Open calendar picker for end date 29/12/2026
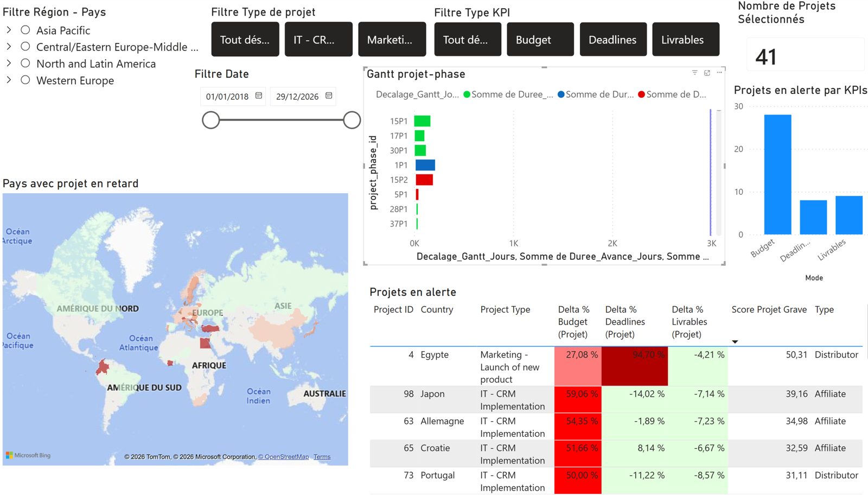 (329, 96)
